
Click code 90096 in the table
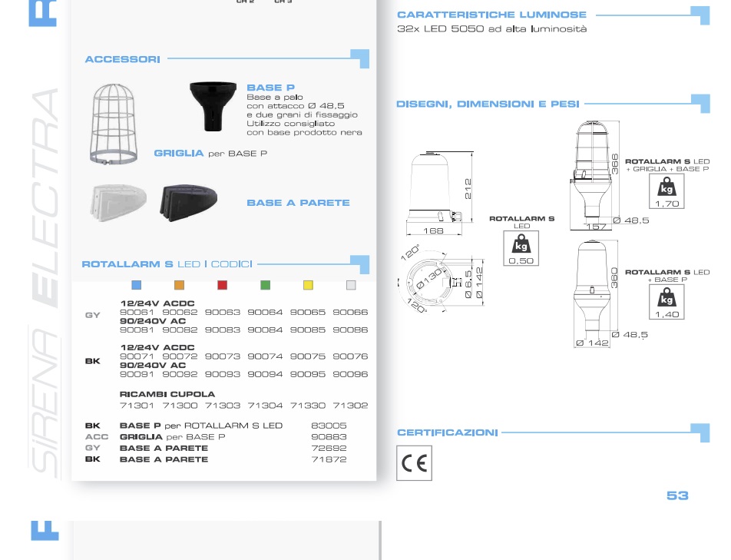[350, 374]
